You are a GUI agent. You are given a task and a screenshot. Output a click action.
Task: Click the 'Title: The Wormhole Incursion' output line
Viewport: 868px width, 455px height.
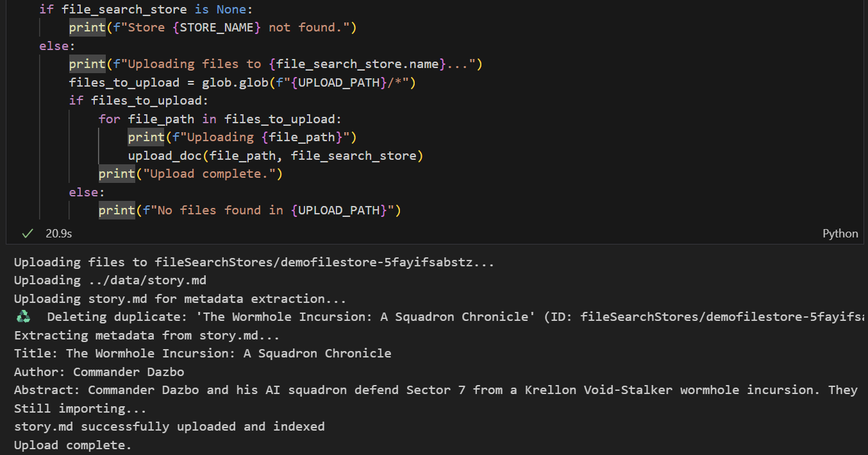203,353
